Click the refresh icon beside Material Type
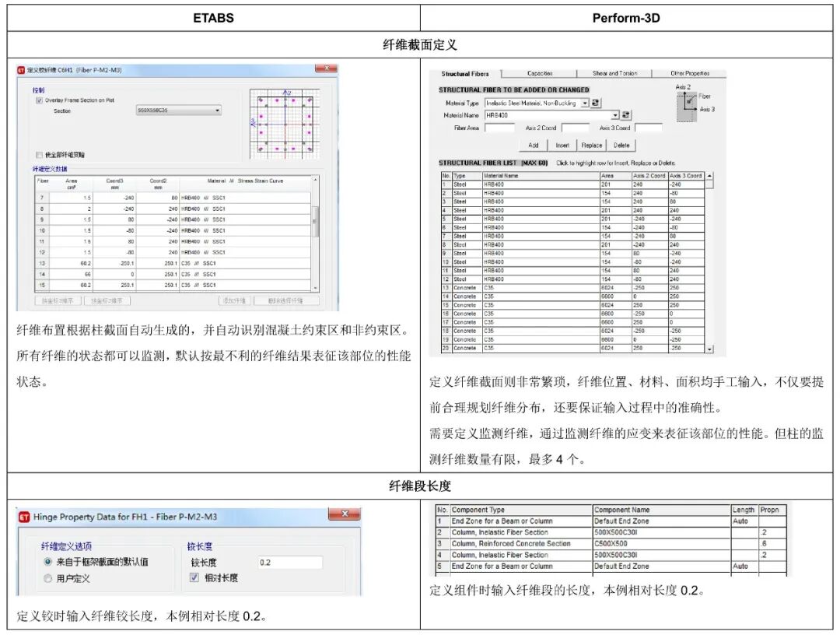The image size is (840, 635). click(x=597, y=103)
